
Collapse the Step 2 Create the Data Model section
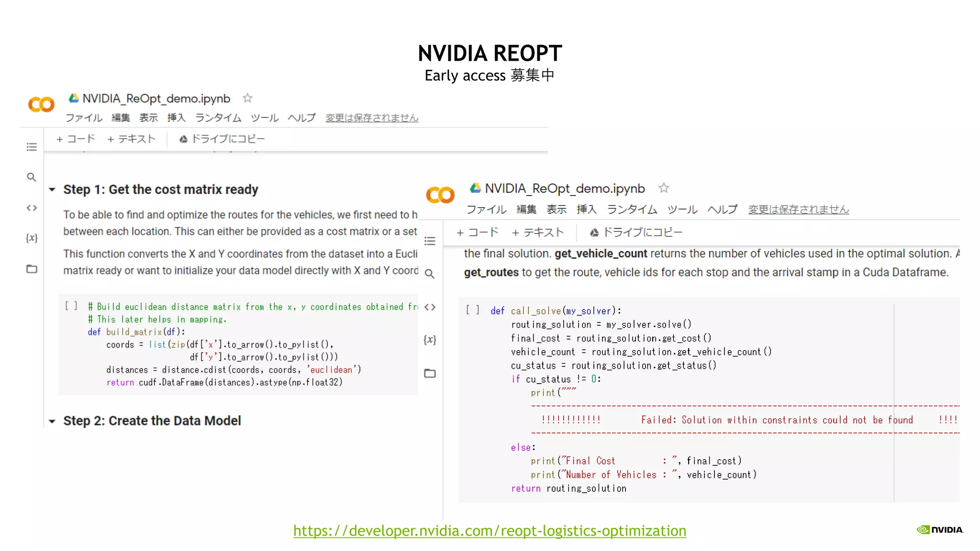pyautogui.click(x=52, y=421)
